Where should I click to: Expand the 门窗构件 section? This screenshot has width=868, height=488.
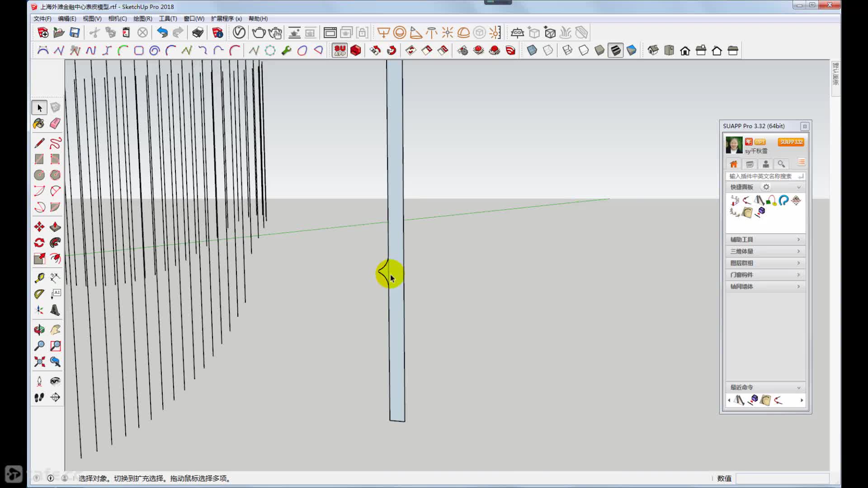(765, 275)
